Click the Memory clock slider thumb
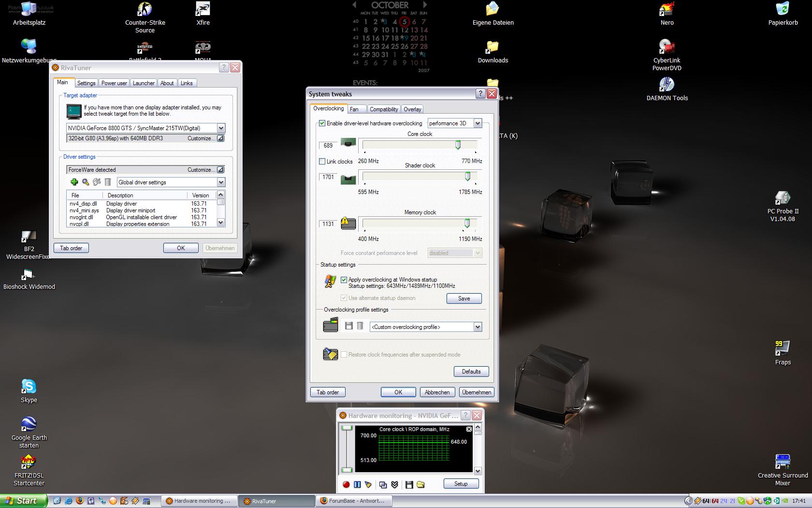The height and width of the screenshot is (508, 812). tap(467, 223)
